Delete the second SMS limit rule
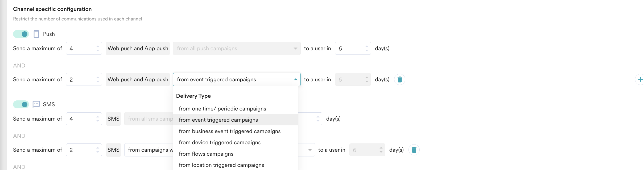Viewport: 644px width, 170px height. [414, 150]
